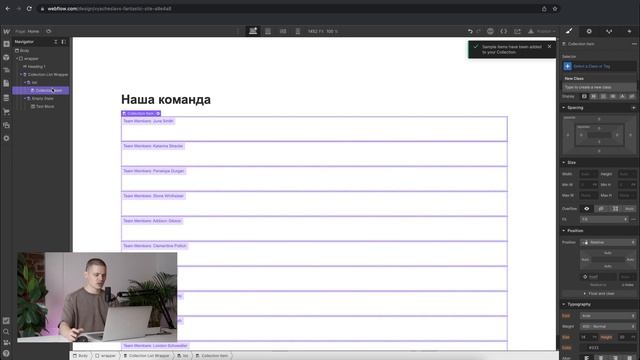Image resolution: width=640 pixels, height=360 pixels.
Task: Click the selector field plus icon
Action: tap(567, 66)
